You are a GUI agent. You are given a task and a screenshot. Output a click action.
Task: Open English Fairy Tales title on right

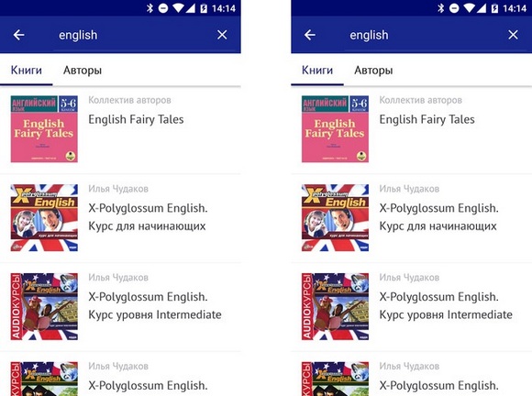pyautogui.click(x=427, y=119)
